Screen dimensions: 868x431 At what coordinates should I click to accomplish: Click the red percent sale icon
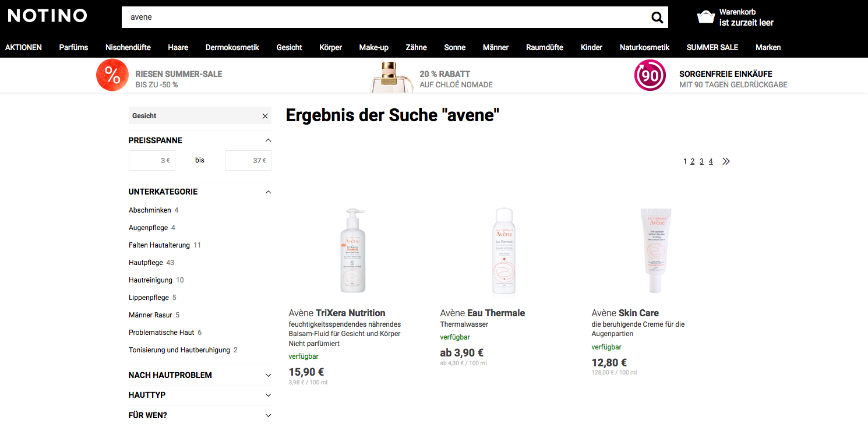(x=112, y=76)
